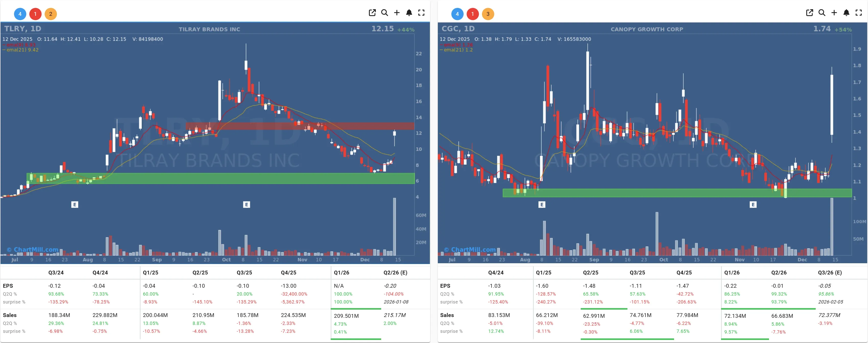Click the alert bell icon on the CGC panel
The height and width of the screenshot is (343, 868).
click(x=846, y=12)
